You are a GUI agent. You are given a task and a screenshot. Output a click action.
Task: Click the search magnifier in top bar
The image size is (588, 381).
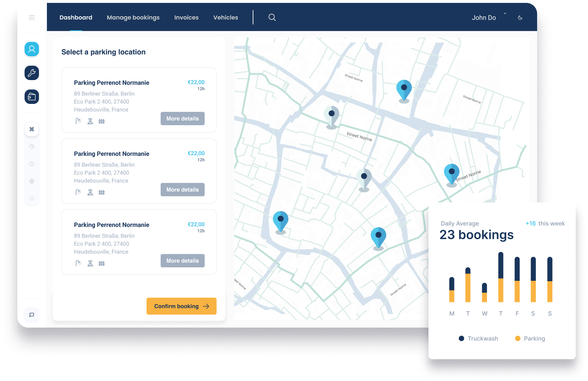tap(272, 17)
